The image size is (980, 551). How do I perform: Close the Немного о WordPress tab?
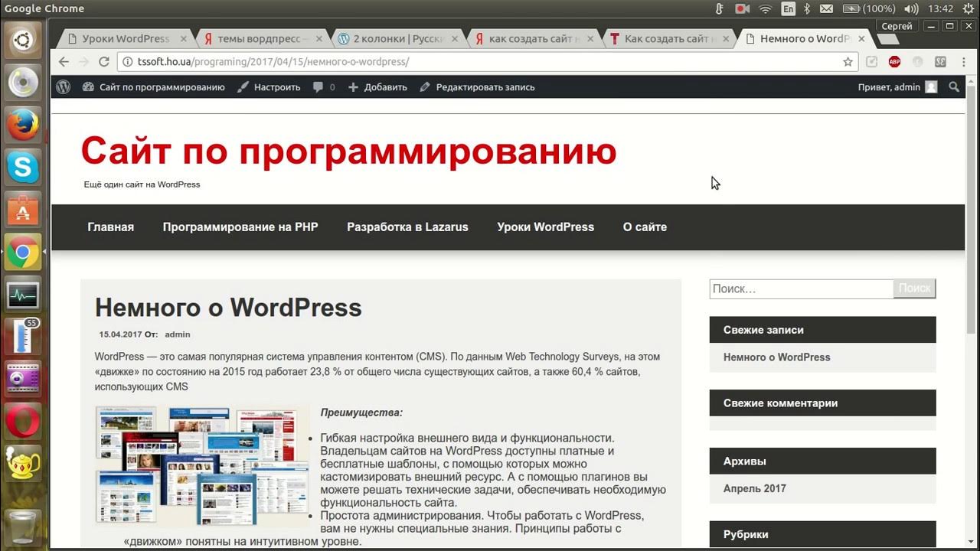[861, 38]
